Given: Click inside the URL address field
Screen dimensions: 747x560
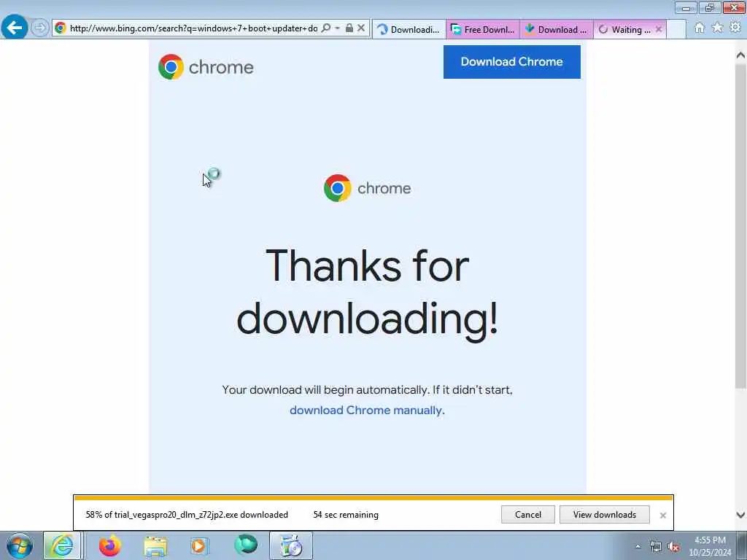Looking at the screenshot, I should 193,28.
